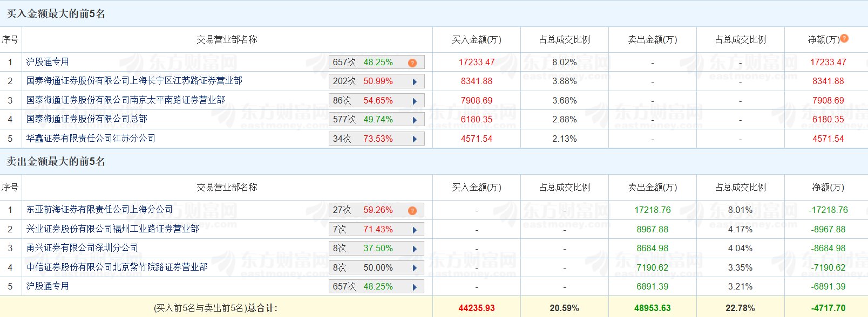Open 华鑫证券有限责任公司江苏分公司 link
868x317 pixels.
(91, 139)
